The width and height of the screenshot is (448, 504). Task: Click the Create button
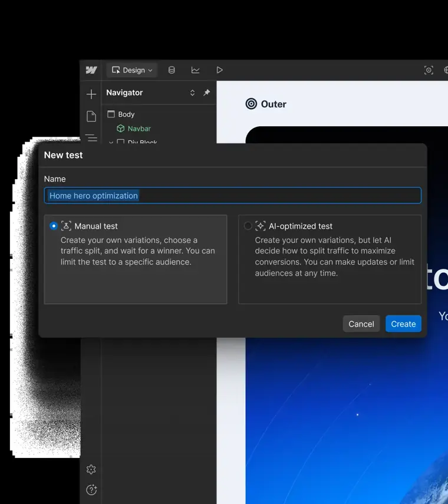click(x=403, y=324)
